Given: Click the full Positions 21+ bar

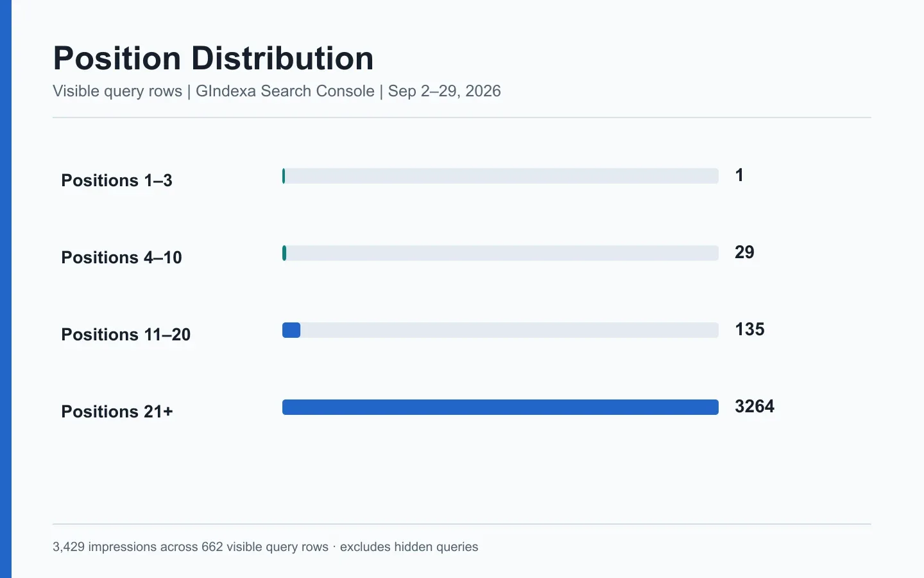Looking at the screenshot, I should tap(501, 407).
